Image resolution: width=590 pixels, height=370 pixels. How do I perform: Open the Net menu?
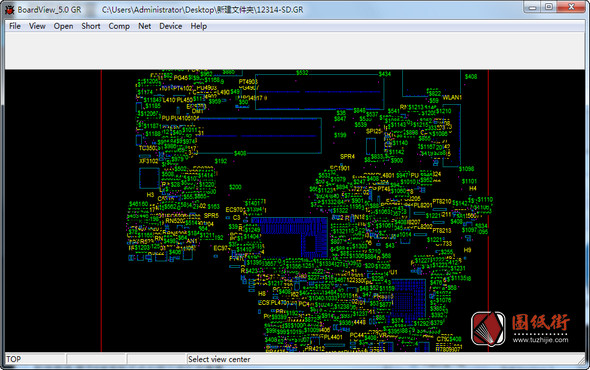point(144,26)
